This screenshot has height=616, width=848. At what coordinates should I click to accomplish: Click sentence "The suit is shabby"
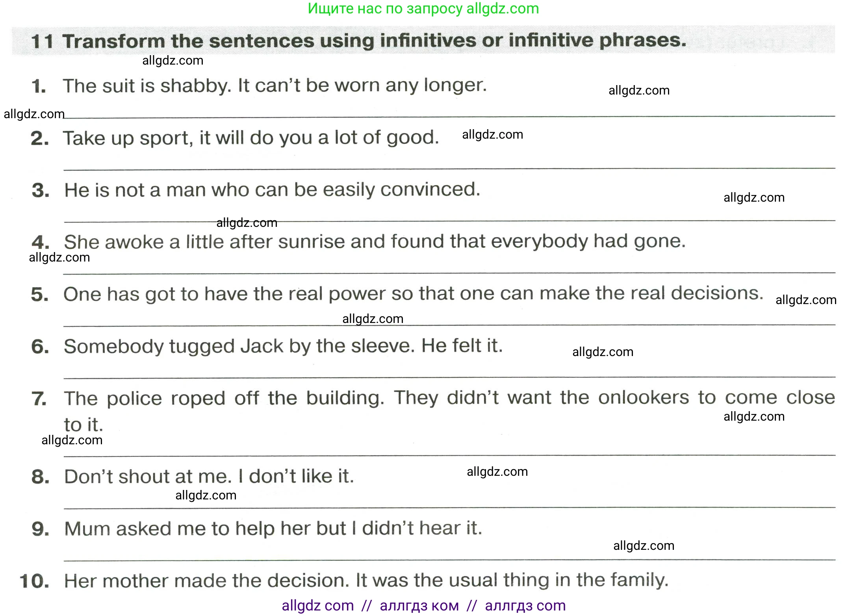pos(275,85)
